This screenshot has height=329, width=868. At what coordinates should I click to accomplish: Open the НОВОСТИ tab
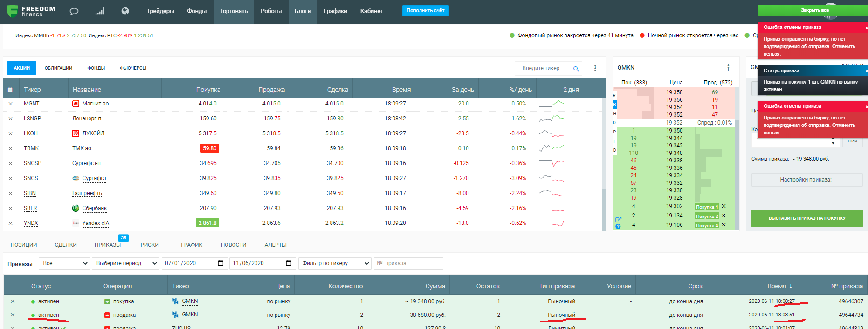[234, 245]
